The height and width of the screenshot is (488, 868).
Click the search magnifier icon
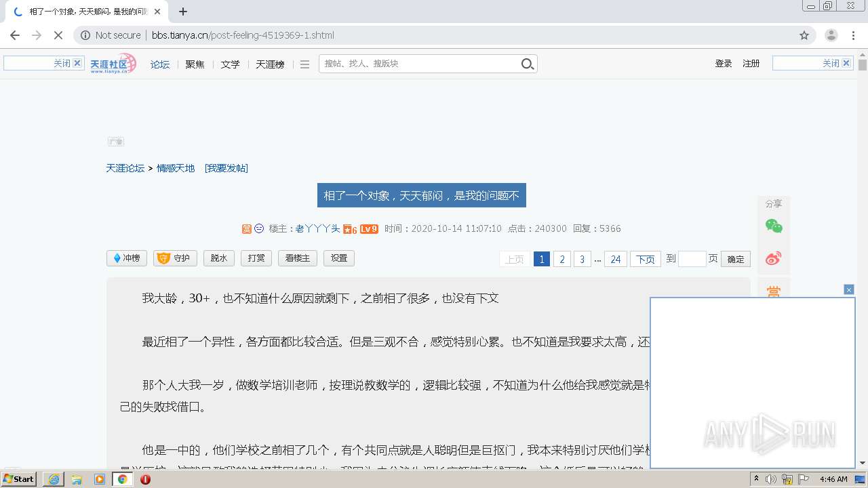(x=528, y=64)
